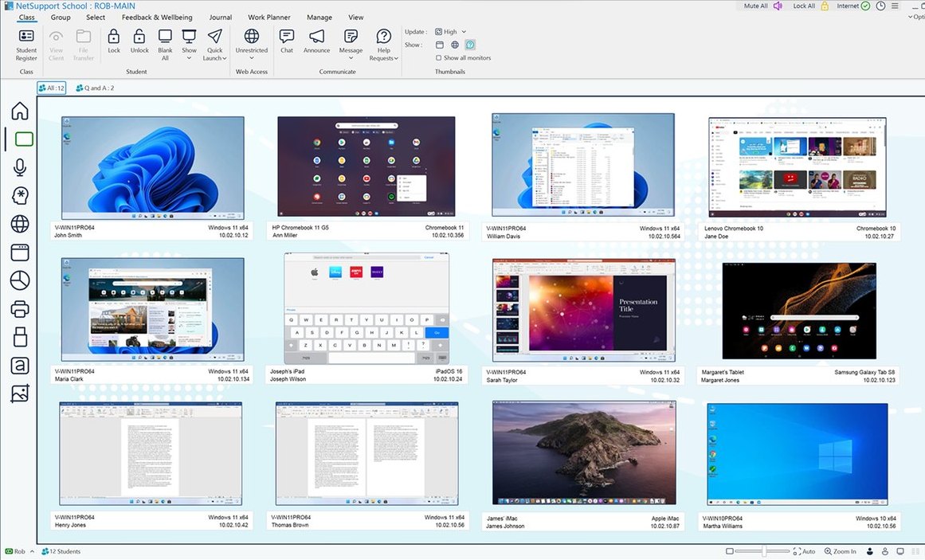Screen dimensions: 925x560
Task: Open Application view window icon in sidebar
Action: [20, 253]
